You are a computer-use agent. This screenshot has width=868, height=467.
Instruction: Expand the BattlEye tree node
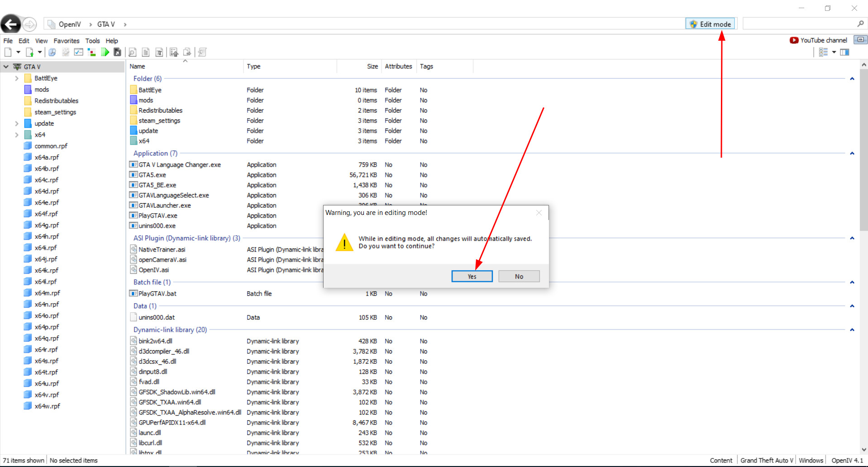[x=17, y=78]
